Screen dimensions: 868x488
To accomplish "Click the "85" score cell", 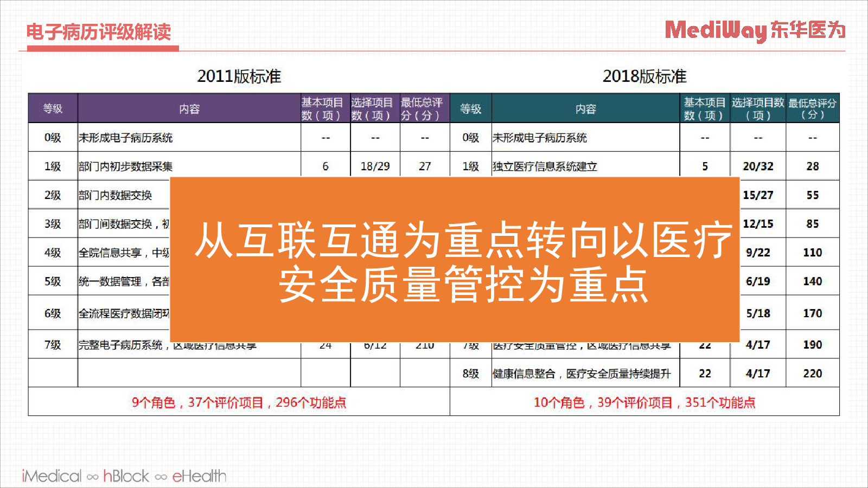I will pyautogui.click(x=813, y=223).
